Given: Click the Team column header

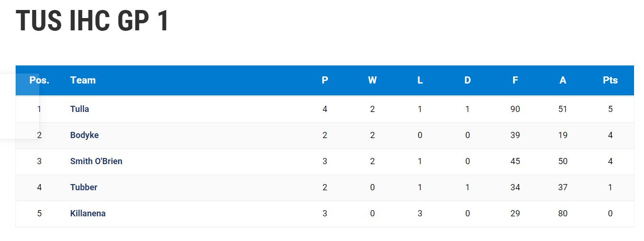Looking at the screenshot, I should (x=83, y=80).
